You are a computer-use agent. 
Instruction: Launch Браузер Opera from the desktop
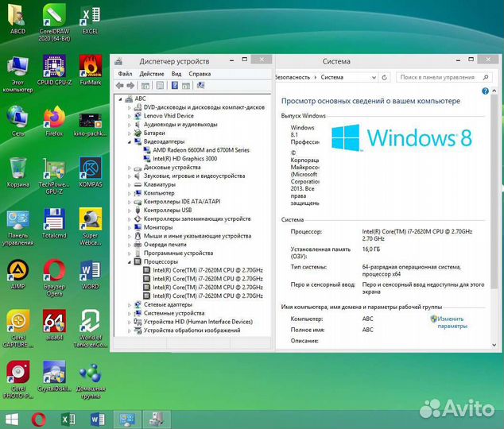[x=54, y=277]
